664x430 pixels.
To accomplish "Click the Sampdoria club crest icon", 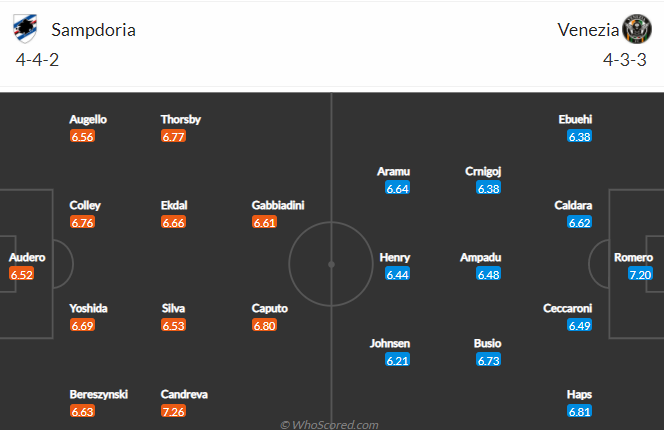I will pyautogui.click(x=25, y=29).
